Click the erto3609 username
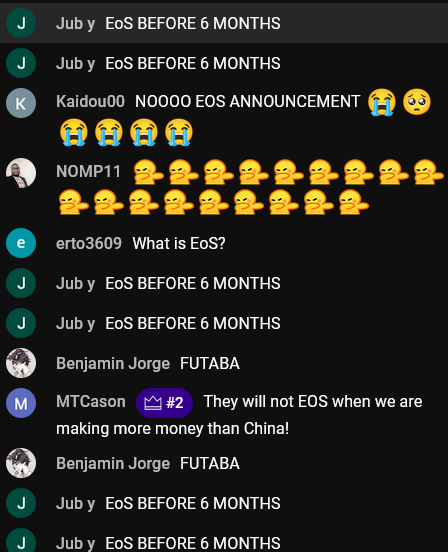Viewport: 448px width, 552px height. (89, 243)
